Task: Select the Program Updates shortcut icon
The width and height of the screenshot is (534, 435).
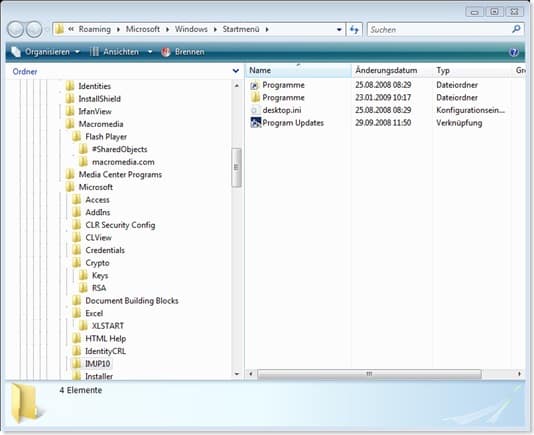Action: tap(255, 122)
